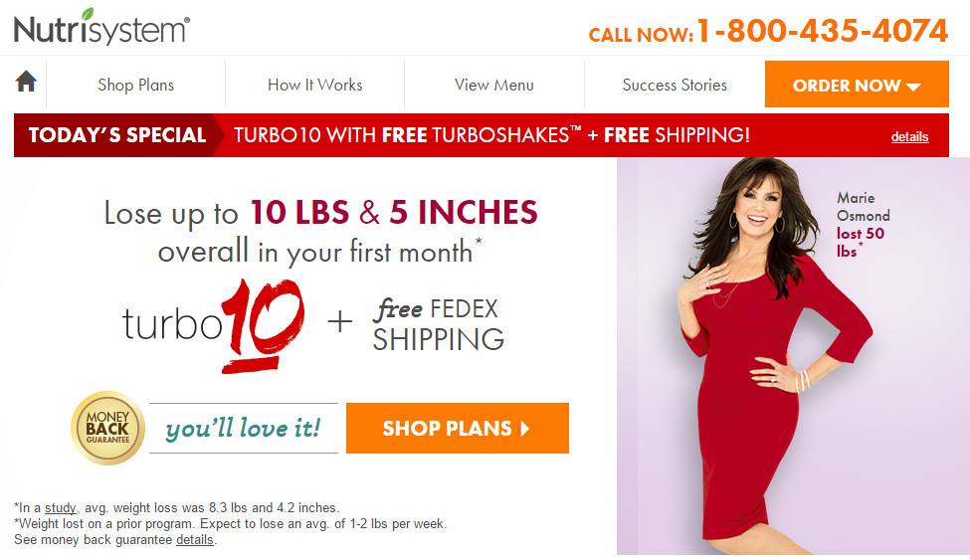Click the Today's Special label
The height and width of the screenshot is (560, 970).
(x=117, y=135)
